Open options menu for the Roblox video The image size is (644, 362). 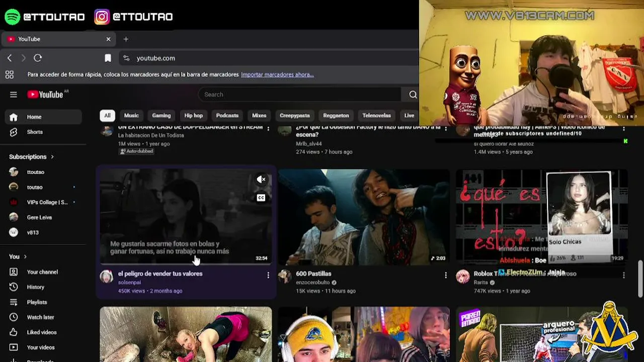[624, 275]
